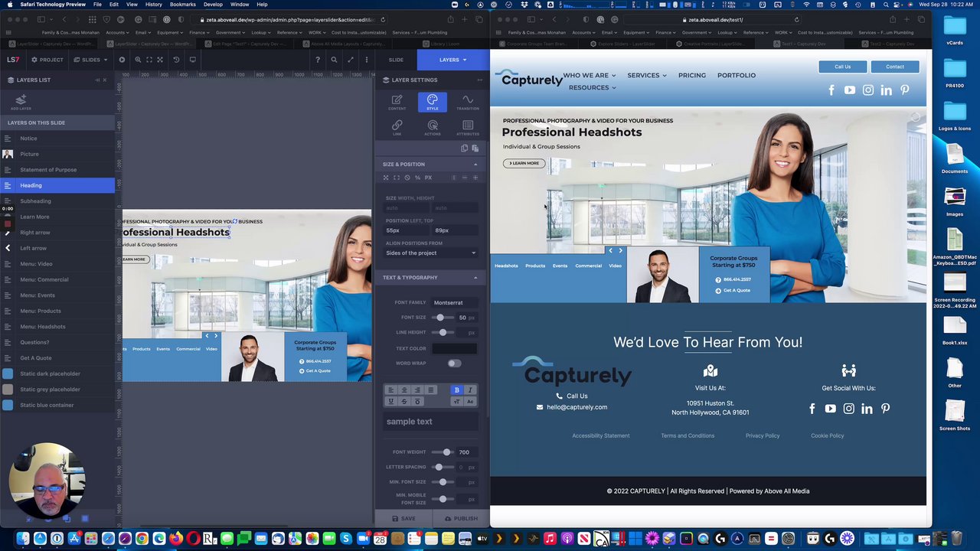This screenshot has height=551, width=980.
Task: Click the LinkedIn icon in the Capturely footer
Action: [x=867, y=409]
